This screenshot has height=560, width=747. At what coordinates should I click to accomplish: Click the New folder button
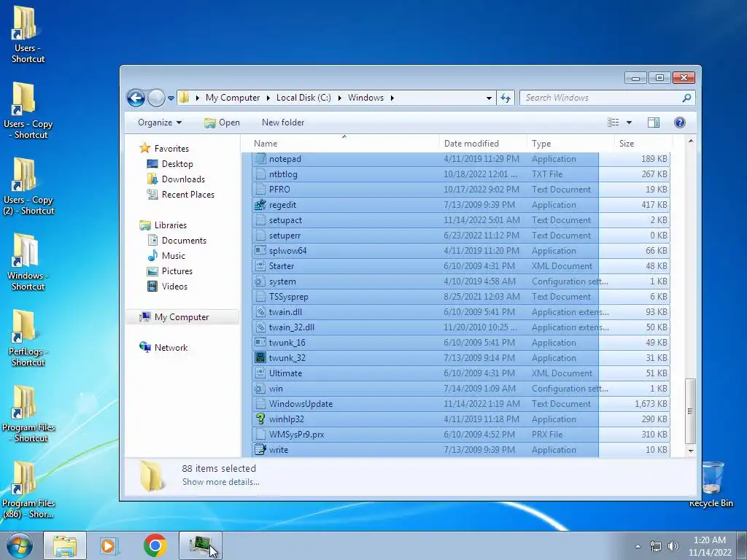(x=283, y=122)
